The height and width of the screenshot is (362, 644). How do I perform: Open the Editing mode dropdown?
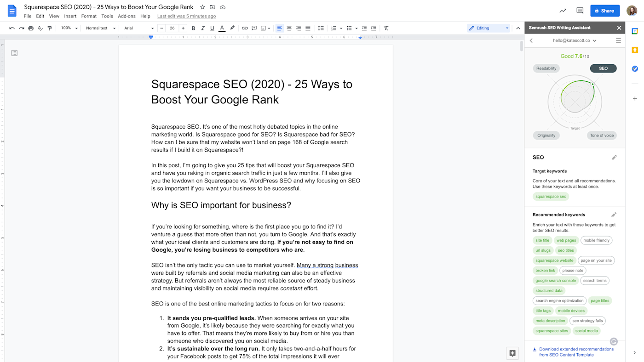[x=489, y=28]
